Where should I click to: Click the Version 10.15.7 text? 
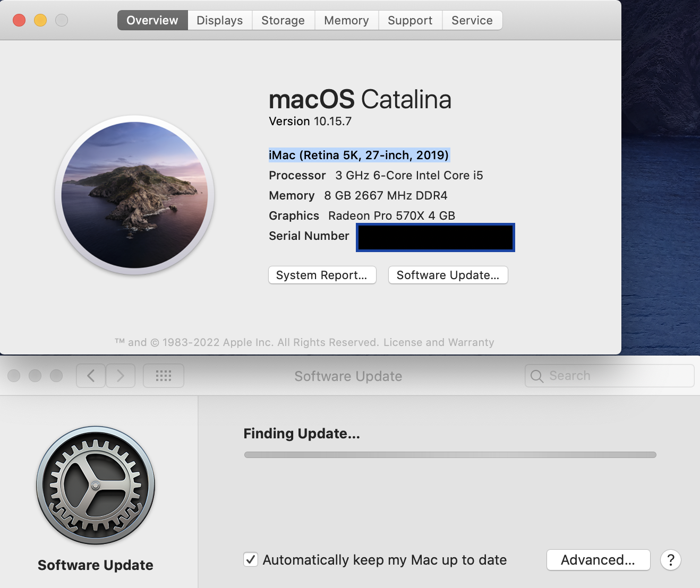coord(310,121)
